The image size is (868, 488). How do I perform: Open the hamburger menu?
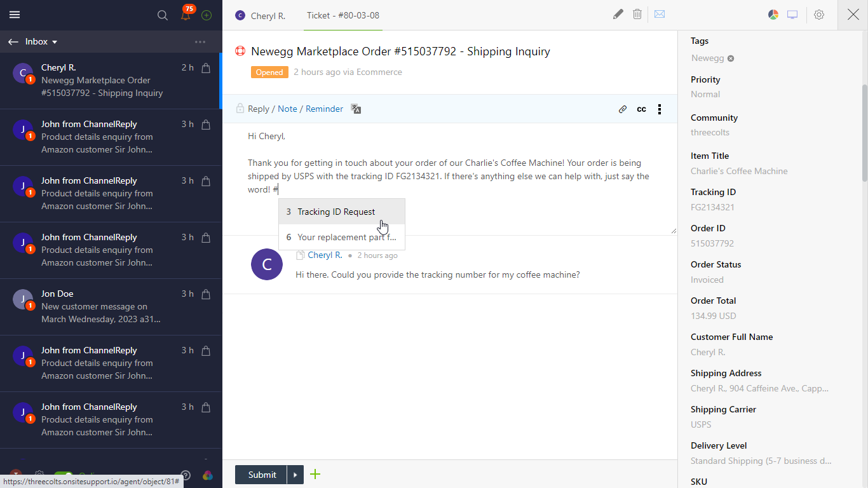coord(15,15)
